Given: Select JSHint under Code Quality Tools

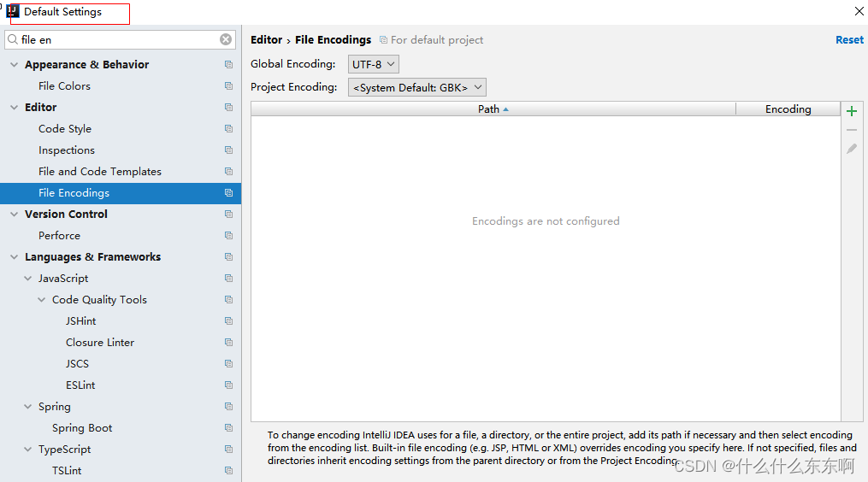Looking at the screenshot, I should (81, 321).
